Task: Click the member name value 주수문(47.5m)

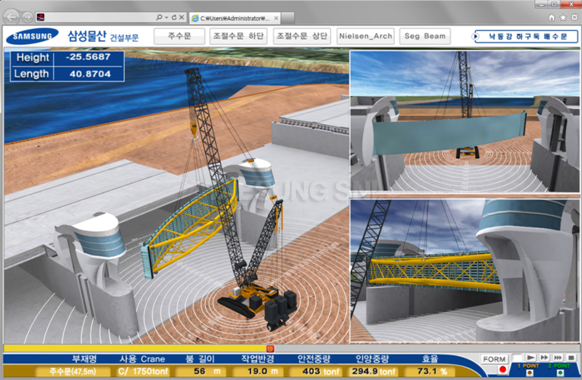Action: [73, 371]
